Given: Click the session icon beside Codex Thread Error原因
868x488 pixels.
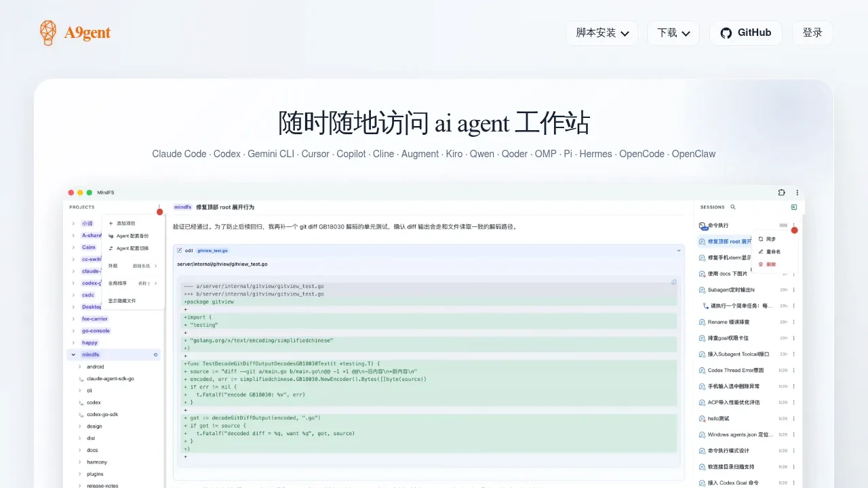Looking at the screenshot, I should click(x=702, y=370).
